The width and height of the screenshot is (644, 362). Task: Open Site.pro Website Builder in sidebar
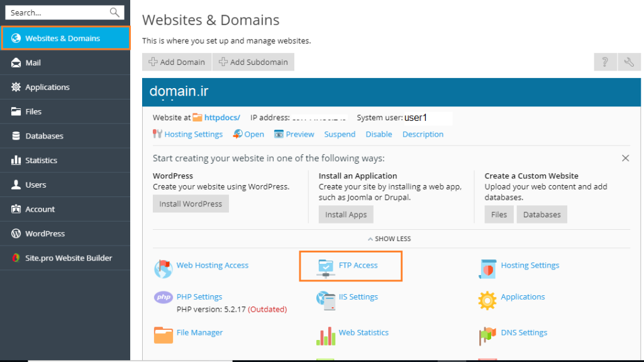point(68,258)
